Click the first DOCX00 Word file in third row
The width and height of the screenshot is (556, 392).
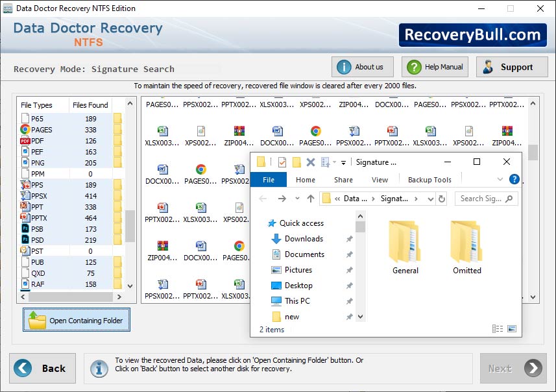(x=162, y=175)
